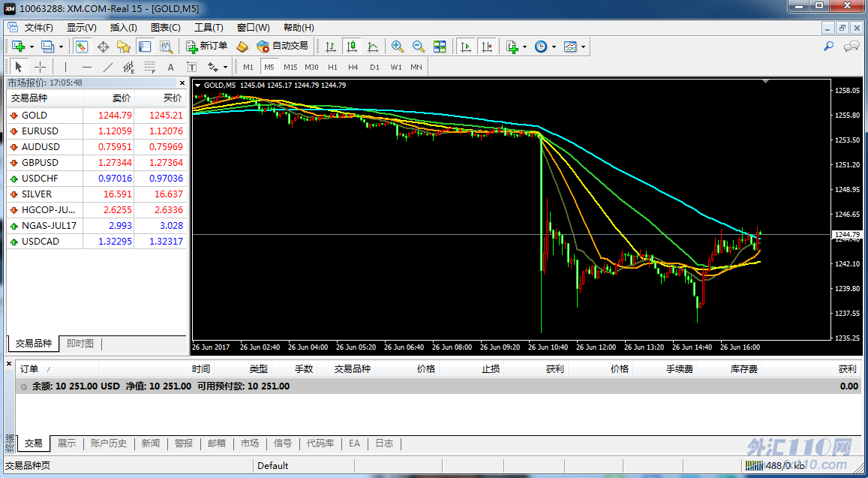This screenshot has width=868, height=478.
Task: Click the New Chart icon
Action: coord(18,47)
